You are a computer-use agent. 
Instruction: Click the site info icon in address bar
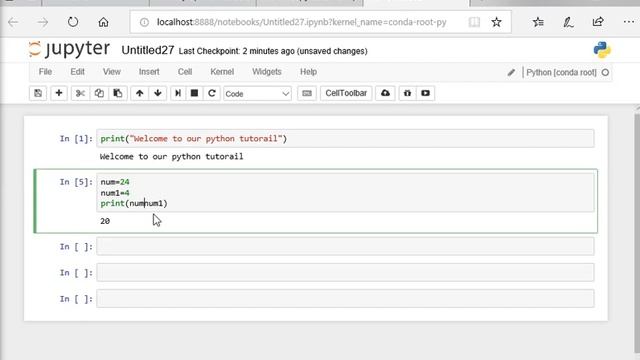click(144, 22)
